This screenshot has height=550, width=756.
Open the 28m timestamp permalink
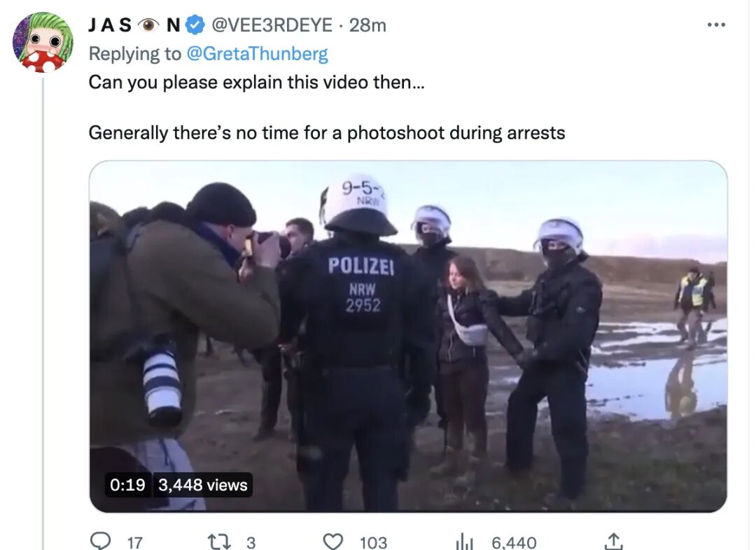(367, 25)
